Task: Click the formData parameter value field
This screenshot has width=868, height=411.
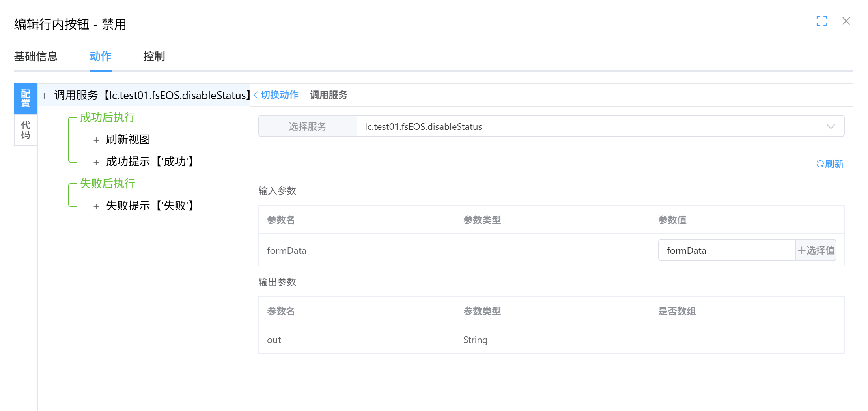Action: point(727,250)
